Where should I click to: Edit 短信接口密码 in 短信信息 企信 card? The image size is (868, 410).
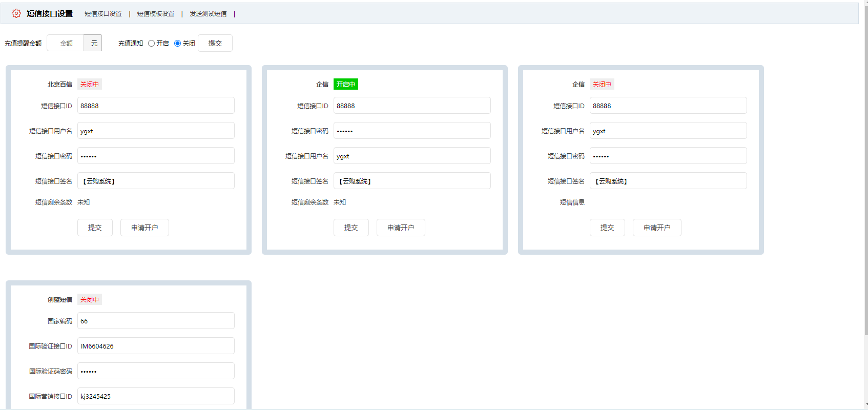(x=668, y=156)
